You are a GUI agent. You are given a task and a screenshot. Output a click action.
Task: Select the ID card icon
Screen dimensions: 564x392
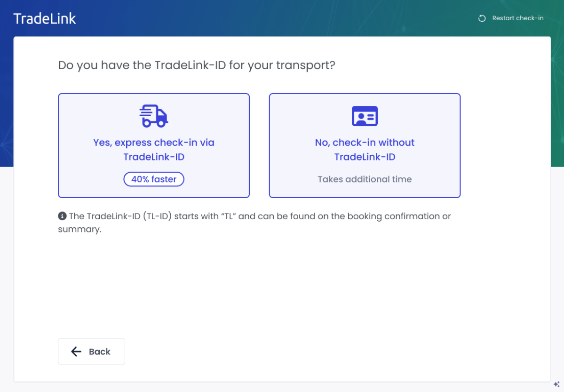(x=365, y=116)
